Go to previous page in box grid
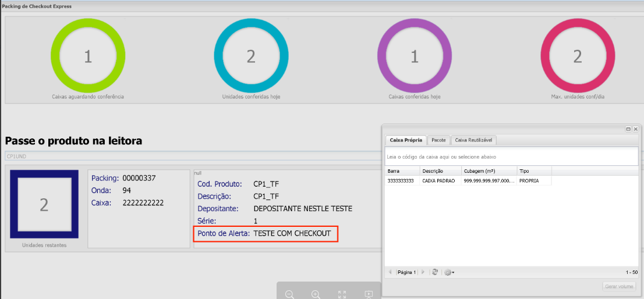Image resolution: width=644 pixels, height=299 pixels. point(390,272)
